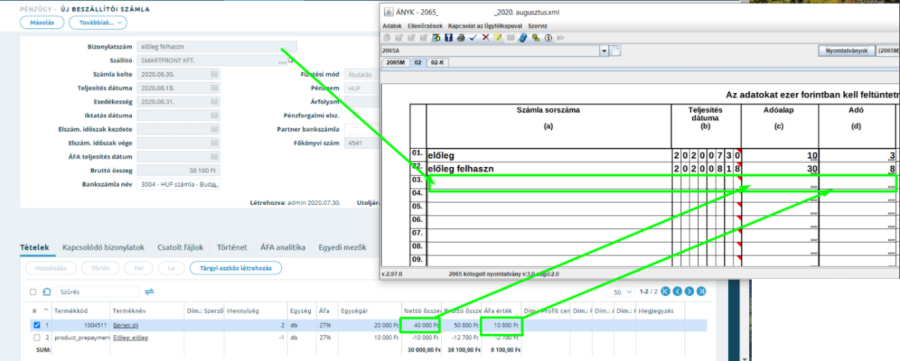This screenshot has height=361, width=900.
Task: Open the Történet tab
Action: click(x=232, y=247)
